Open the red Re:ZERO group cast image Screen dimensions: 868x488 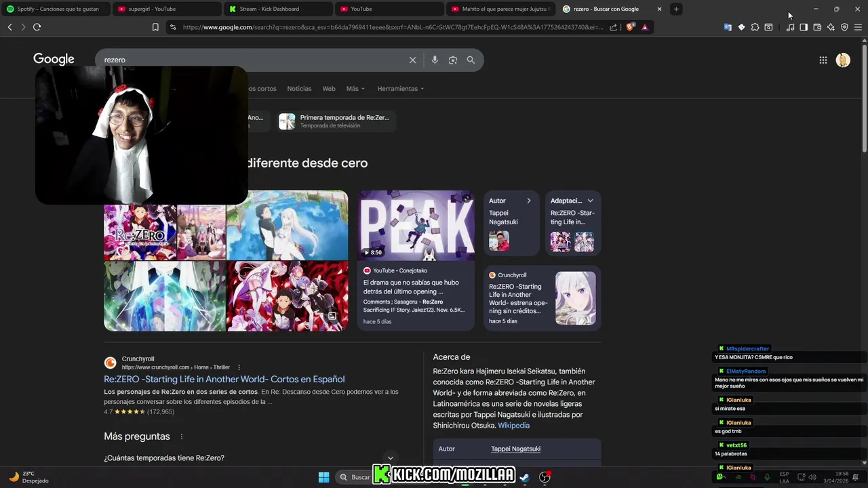(x=287, y=296)
